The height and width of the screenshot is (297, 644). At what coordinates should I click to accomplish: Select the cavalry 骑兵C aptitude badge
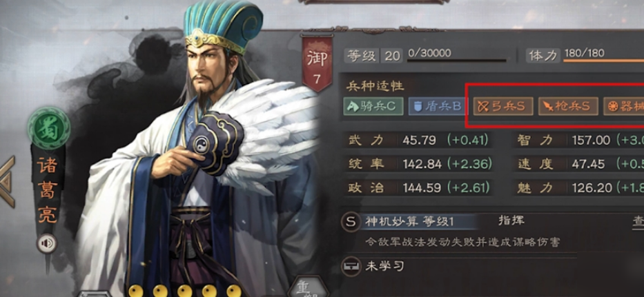(x=373, y=106)
